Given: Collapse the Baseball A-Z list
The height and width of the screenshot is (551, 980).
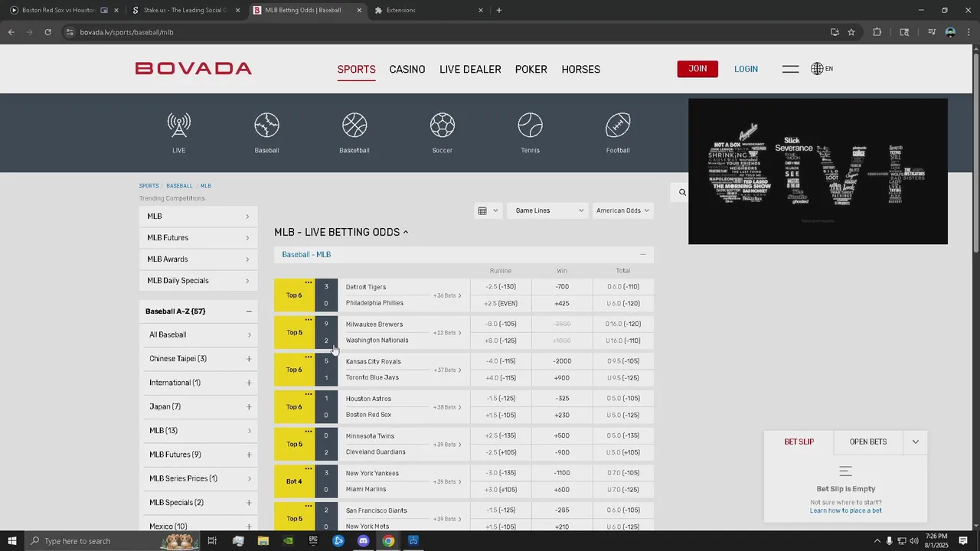Looking at the screenshot, I should click(249, 311).
